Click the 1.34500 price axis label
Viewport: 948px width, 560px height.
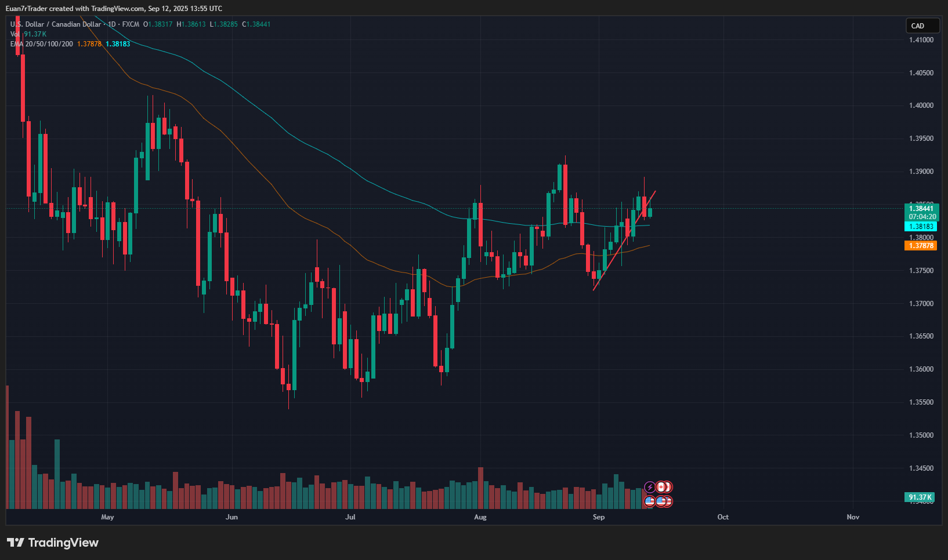(921, 468)
